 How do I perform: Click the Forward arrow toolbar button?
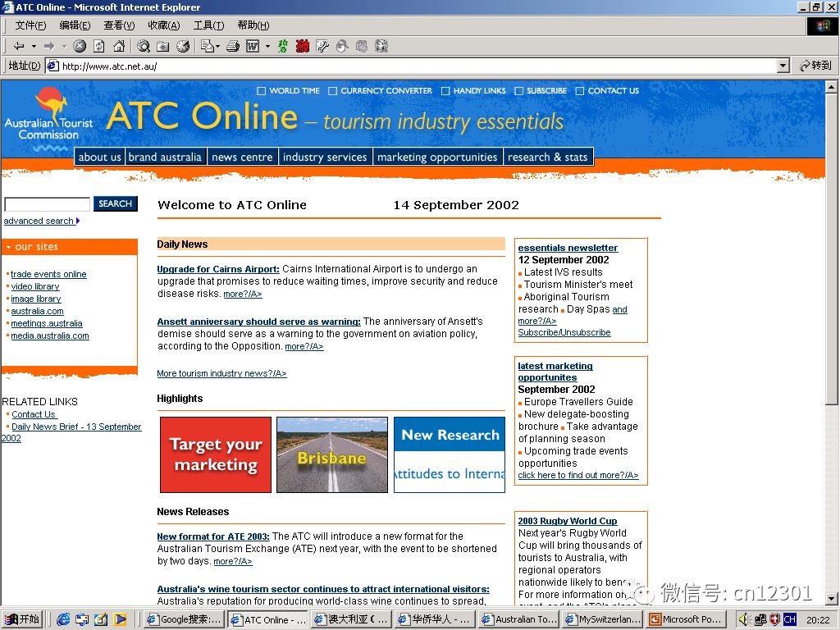pos(49,47)
